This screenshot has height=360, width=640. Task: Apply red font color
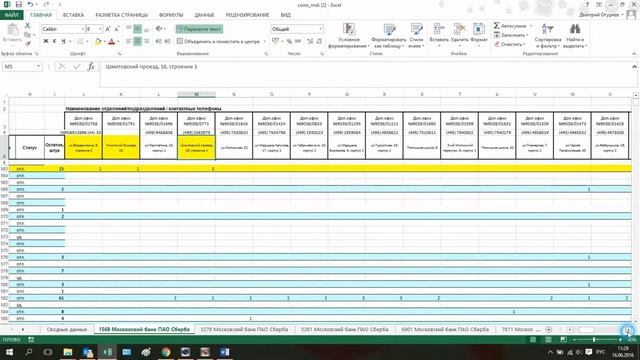[111, 41]
